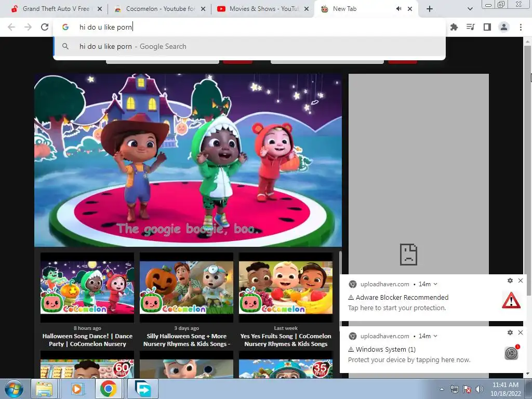Click the Windows System gear badge icon
The width and height of the screenshot is (532, 399).
click(x=512, y=353)
